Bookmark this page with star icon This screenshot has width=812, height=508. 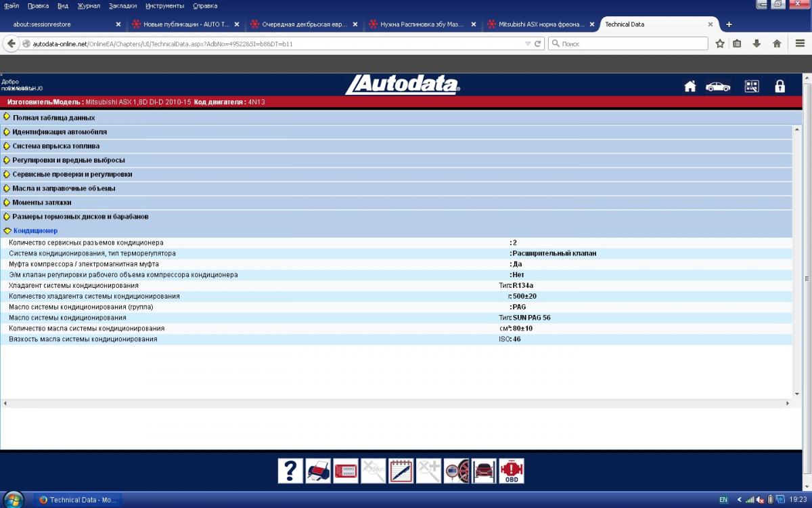tap(720, 43)
